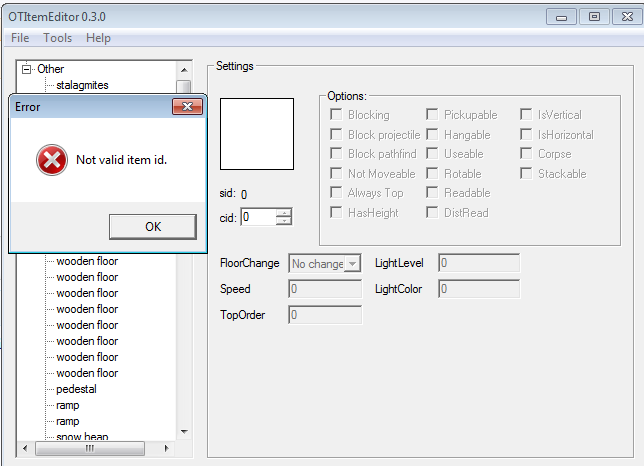
Task: Click the item sprite preview box
Action: coord(257,134)
